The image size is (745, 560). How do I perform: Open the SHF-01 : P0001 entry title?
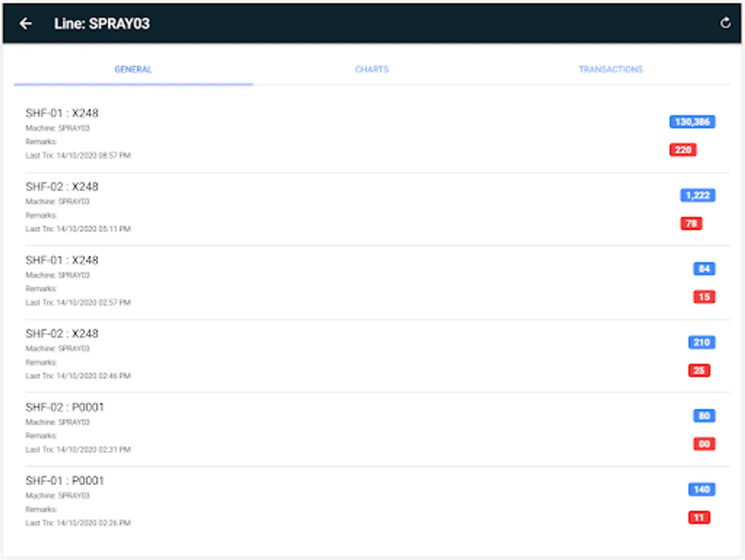click(x=65, y=481)
